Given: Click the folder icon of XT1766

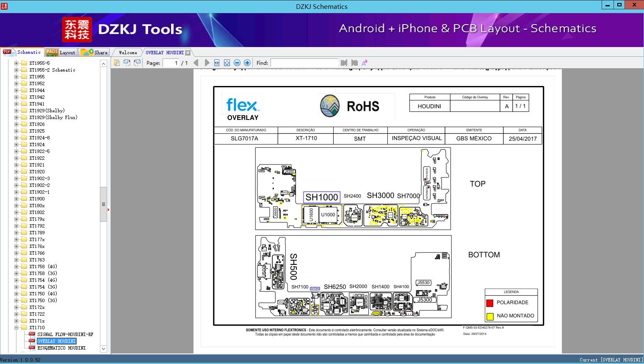Looking at the screenshot, I should [24, 253].
